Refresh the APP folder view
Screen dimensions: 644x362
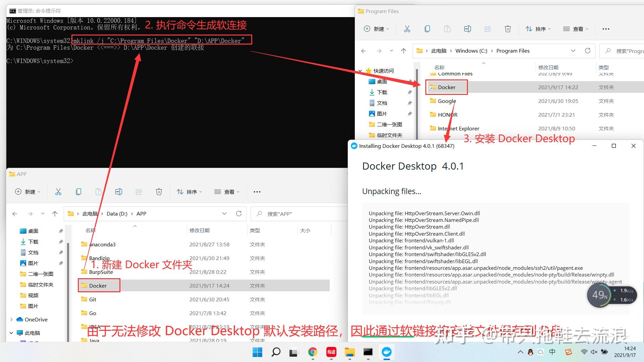tap(239, 214)
